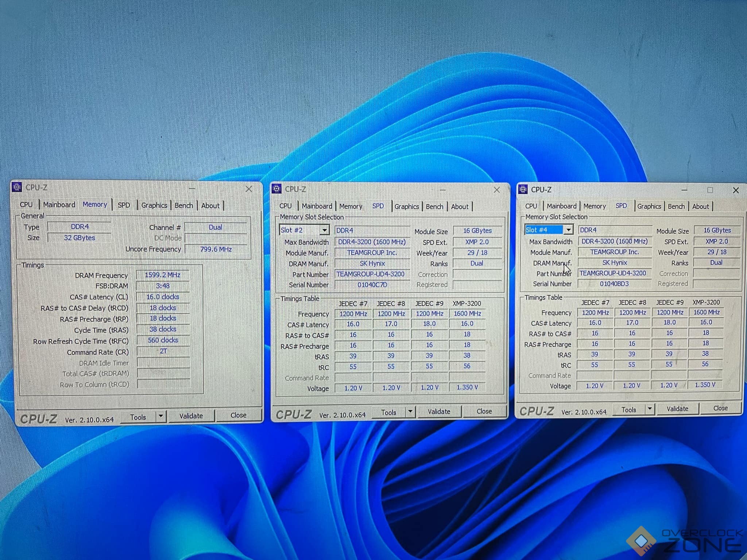
Task: Open Bench tab in right CPU-Z window
Action: tap(676, 206)
